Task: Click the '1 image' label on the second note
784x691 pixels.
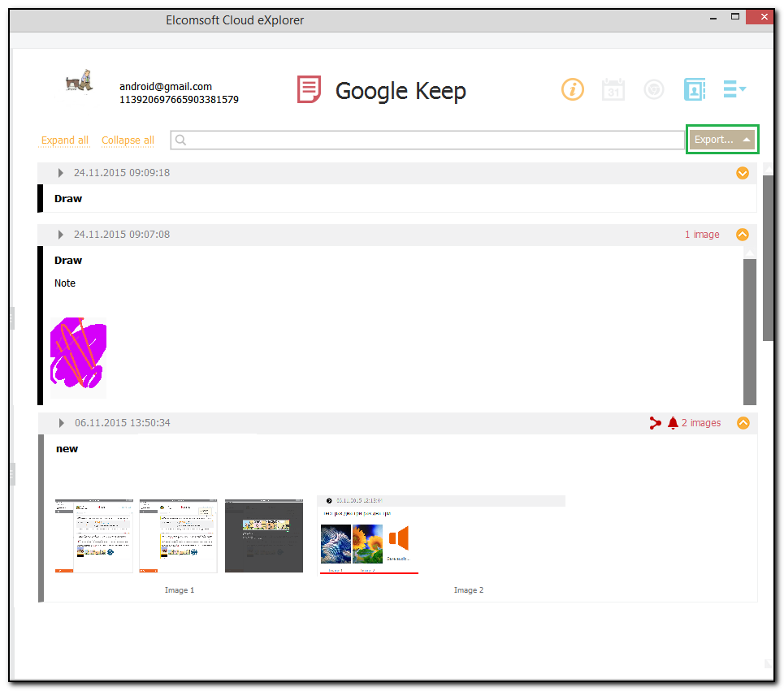Action: coord(702,234)
